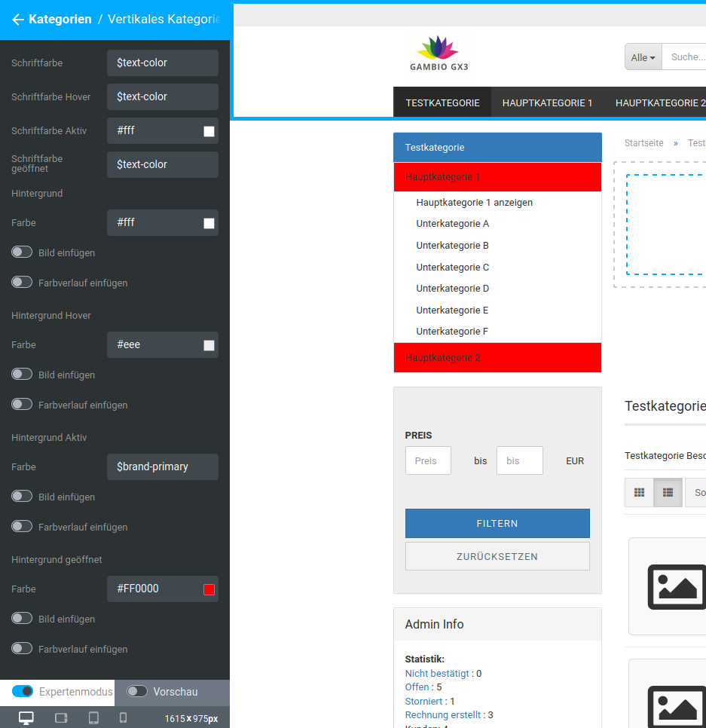Switch products to grid view
The width and height of the screenshot is (706, 728).
(x=639, y=493)
